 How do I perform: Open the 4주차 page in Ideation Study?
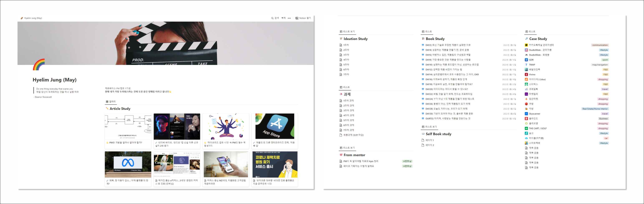[x=346, y=60]
